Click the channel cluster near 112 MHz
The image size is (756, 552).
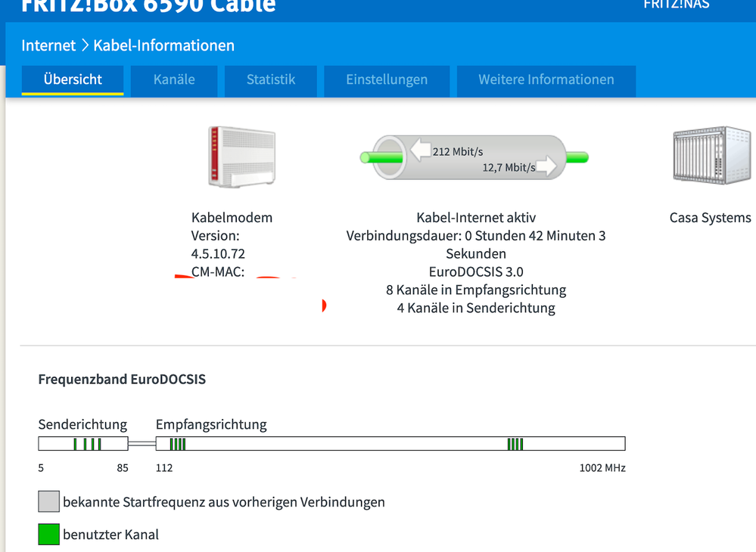(x=178, y=444)
